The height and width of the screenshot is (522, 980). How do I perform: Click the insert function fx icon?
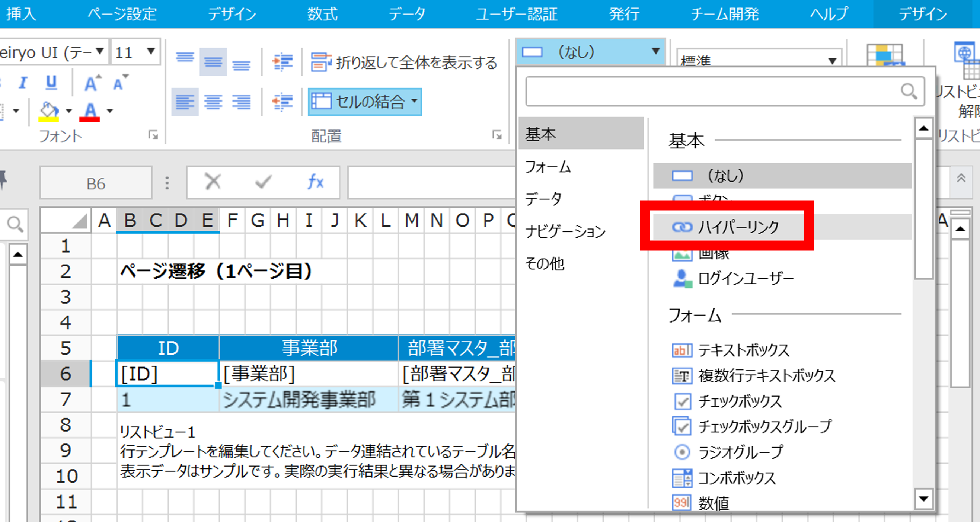point(315,182)
